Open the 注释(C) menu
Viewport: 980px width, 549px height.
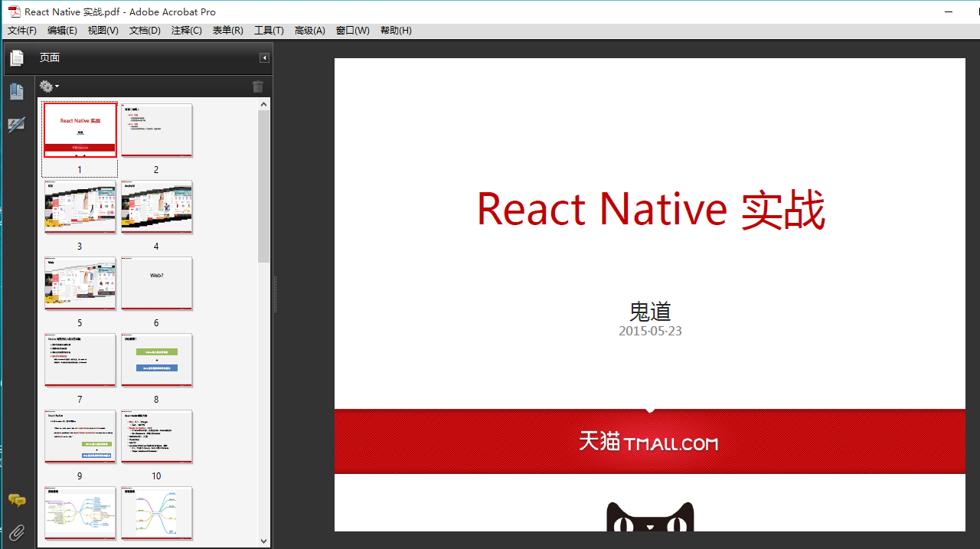pyautogui.click(x=186, y=31)
